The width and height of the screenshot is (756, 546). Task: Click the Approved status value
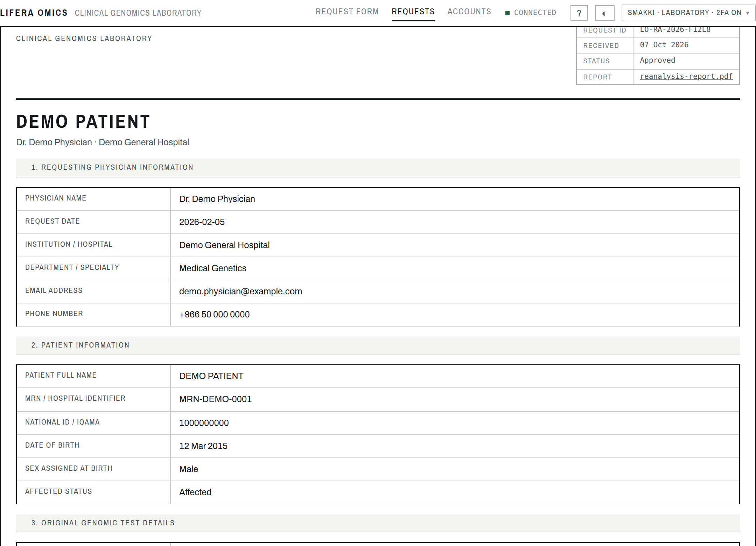pos(657,60)
